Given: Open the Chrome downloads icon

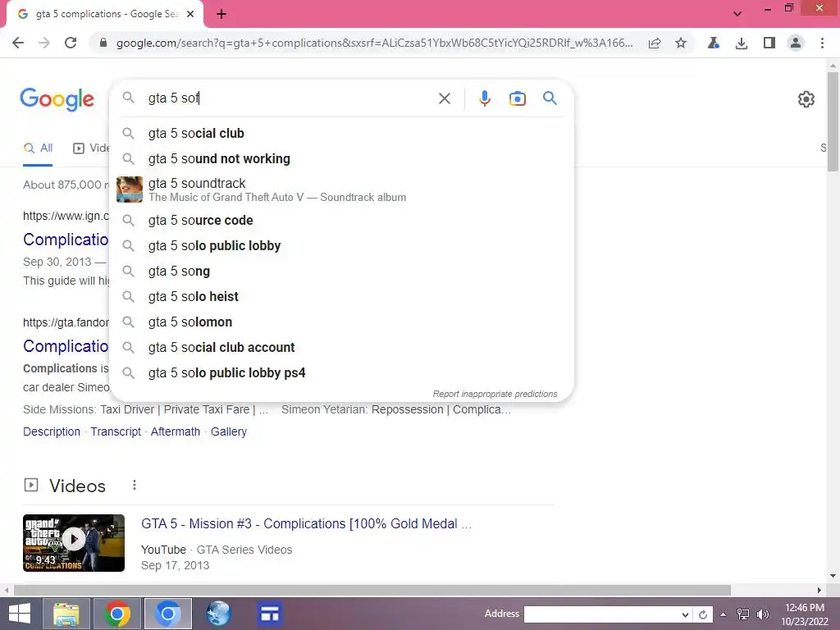Looking at the screenshot, I should 742,43.
